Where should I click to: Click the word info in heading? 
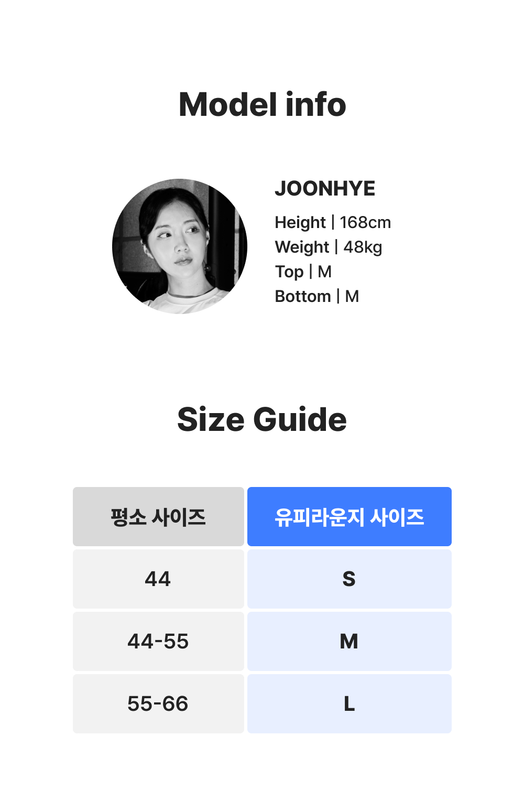[316, 104]
